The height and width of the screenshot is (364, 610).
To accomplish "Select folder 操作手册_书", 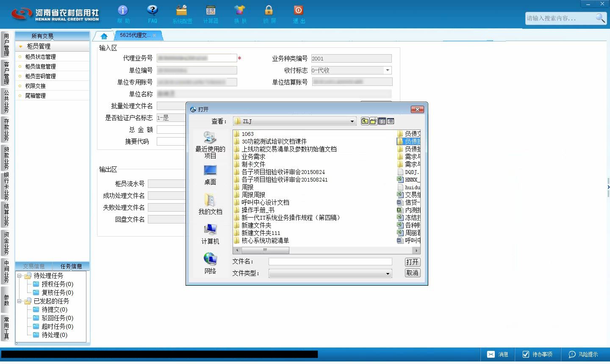I will click(x=254, y=210).
